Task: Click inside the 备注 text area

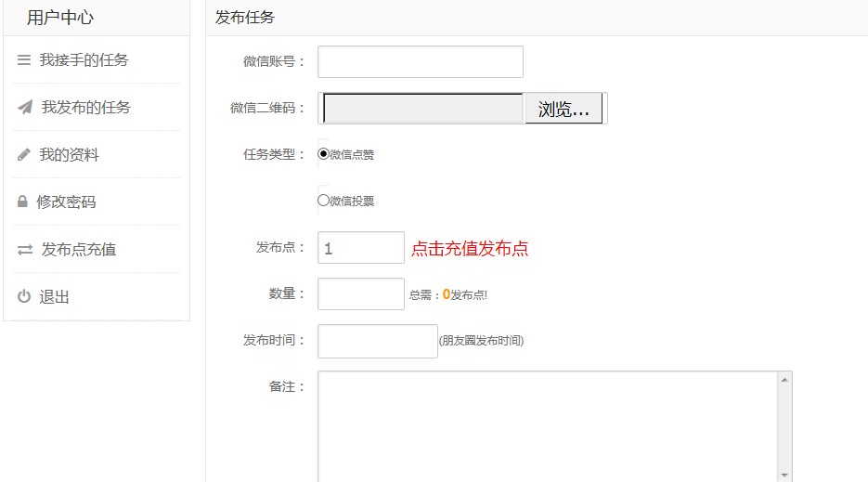Action: [x=548, y=425]
